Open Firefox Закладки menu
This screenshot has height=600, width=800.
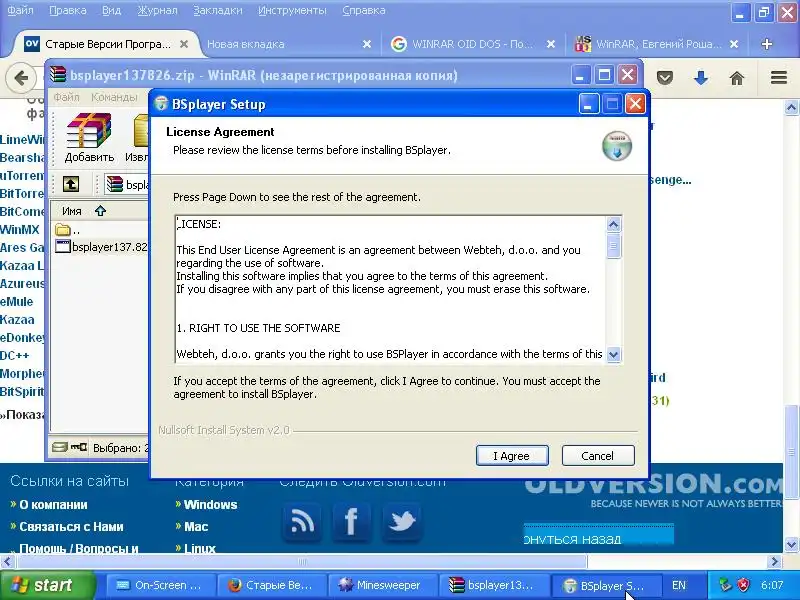coord(218,10)
